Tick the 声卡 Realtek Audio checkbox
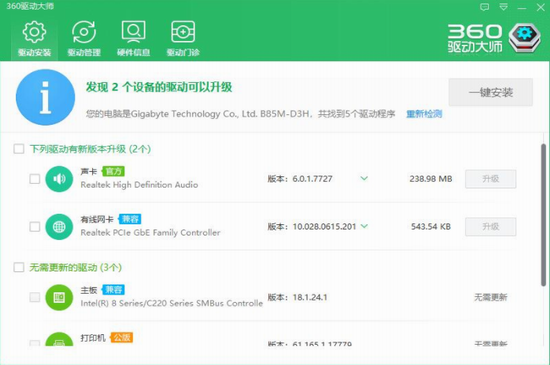Viewport: 550px width, 365px height. pos(35,179)
